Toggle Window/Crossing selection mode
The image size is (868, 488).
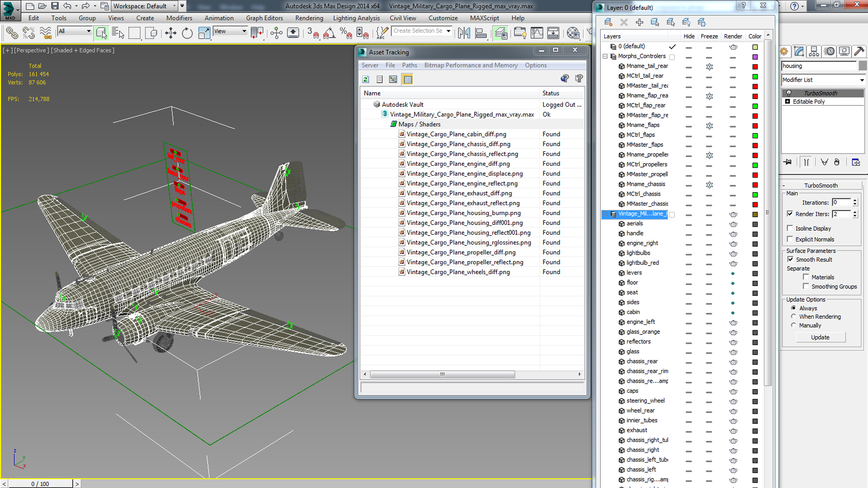pyautogui.click(x=151, y=33)
